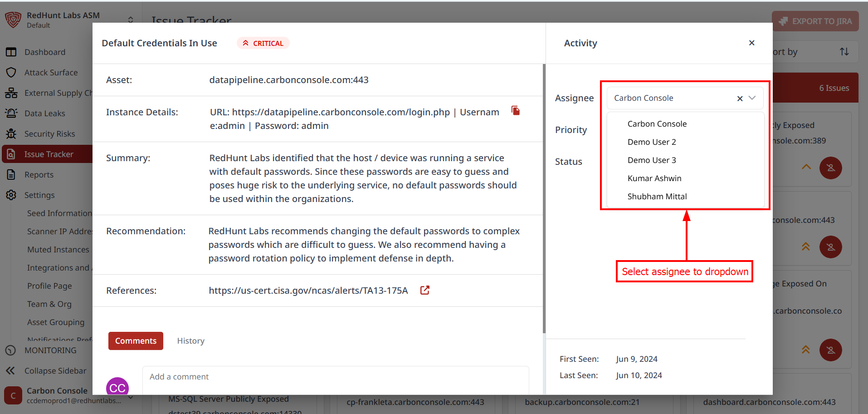The height and width of the screenshot is (414, 868).
Task: Unassign icon on Exposed On background card
Action: point(830,350)
